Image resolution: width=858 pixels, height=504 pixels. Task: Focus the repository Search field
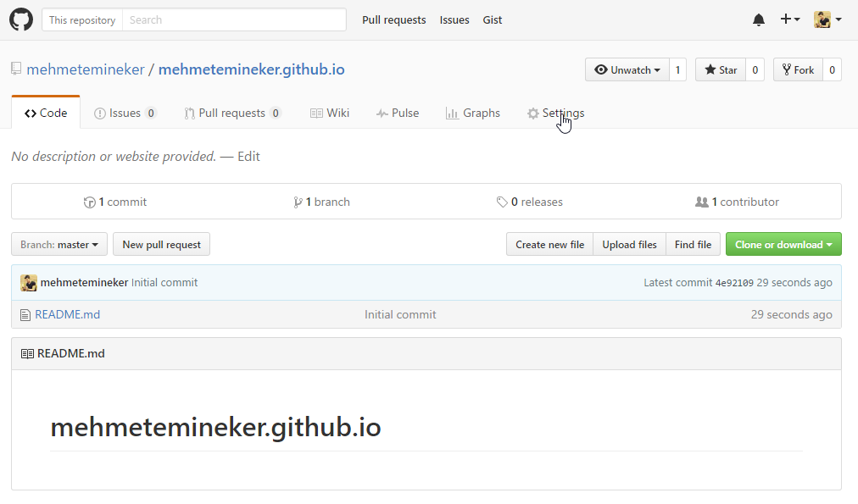pyautogui.click(x=234, y=19)
